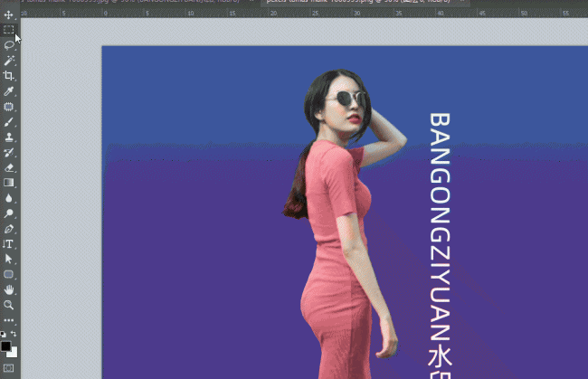Select the Brush tool

pos(9,122)
